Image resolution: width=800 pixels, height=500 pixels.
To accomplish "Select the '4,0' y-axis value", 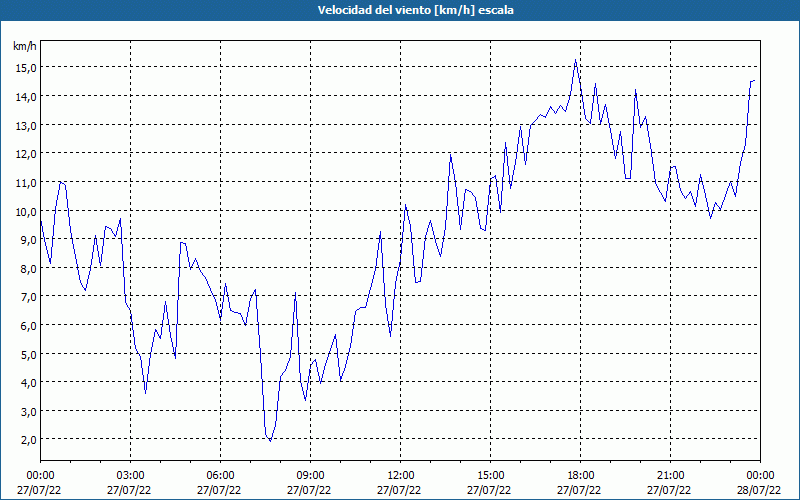I will click(29, 382).
